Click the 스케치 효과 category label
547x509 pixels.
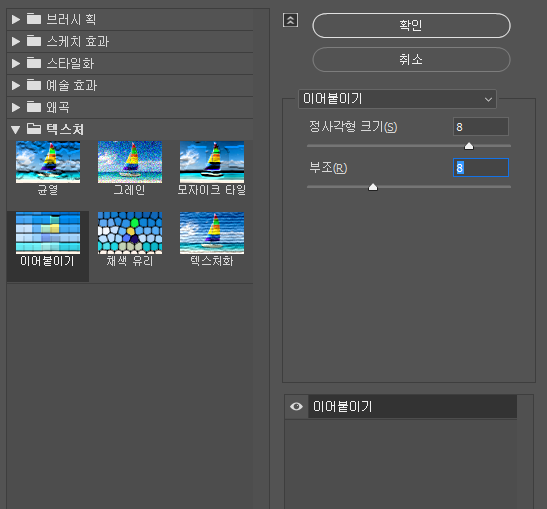click(x=78, y=41)
